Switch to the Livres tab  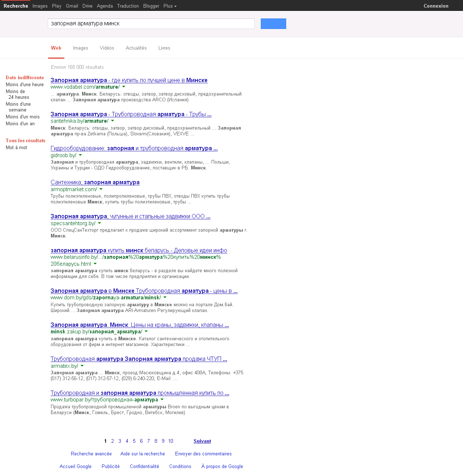[164, 48]
